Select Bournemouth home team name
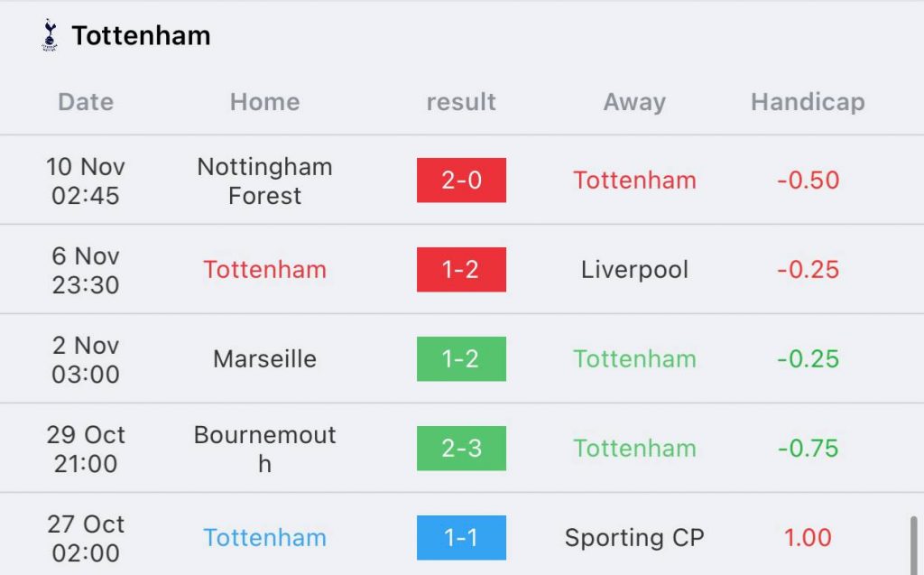Image resolution: width=924 pixels, height=575 pixels. pos(264,450)
